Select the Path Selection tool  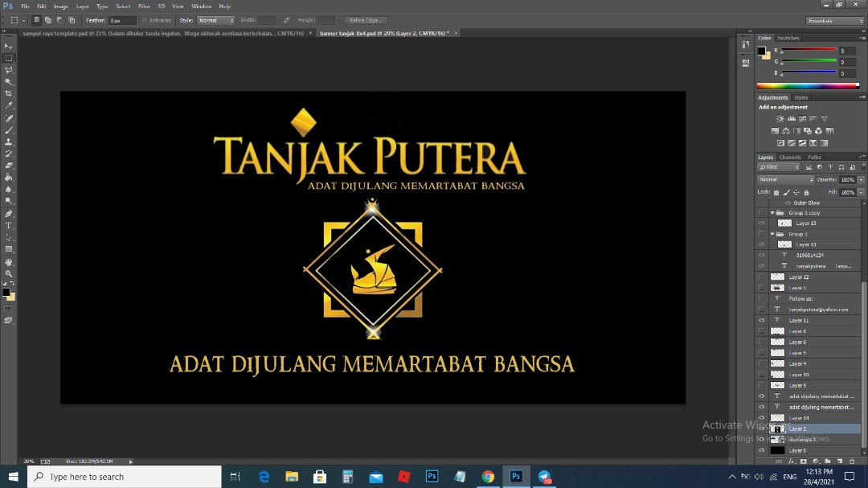(x=8, y=238)
